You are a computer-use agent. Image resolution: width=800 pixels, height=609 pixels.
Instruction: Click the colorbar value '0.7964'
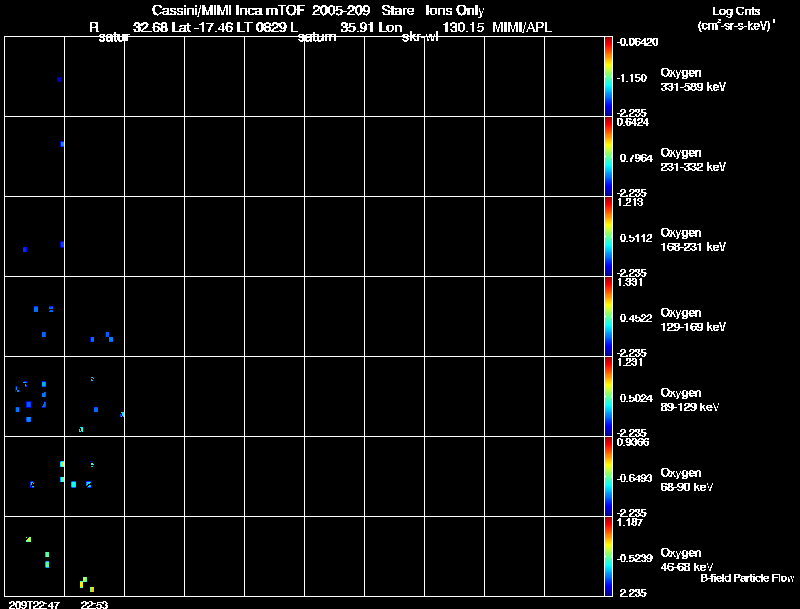[x=636, y=158]
